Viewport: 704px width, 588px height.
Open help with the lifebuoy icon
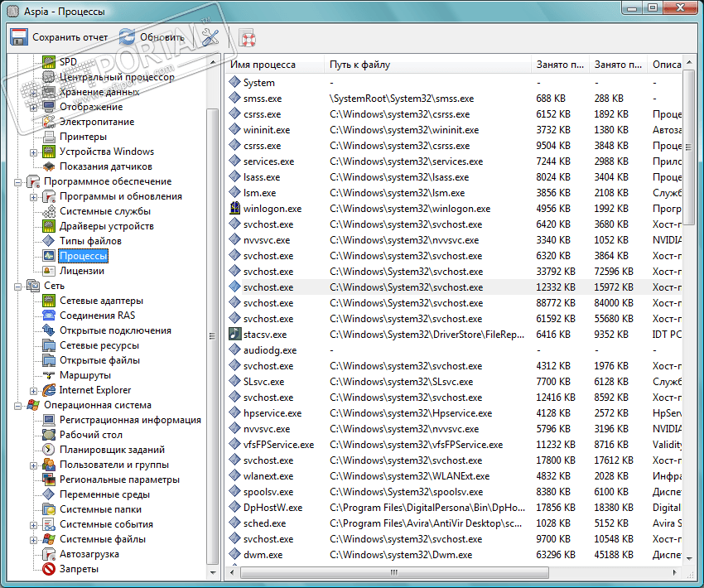tap(247, 38)
